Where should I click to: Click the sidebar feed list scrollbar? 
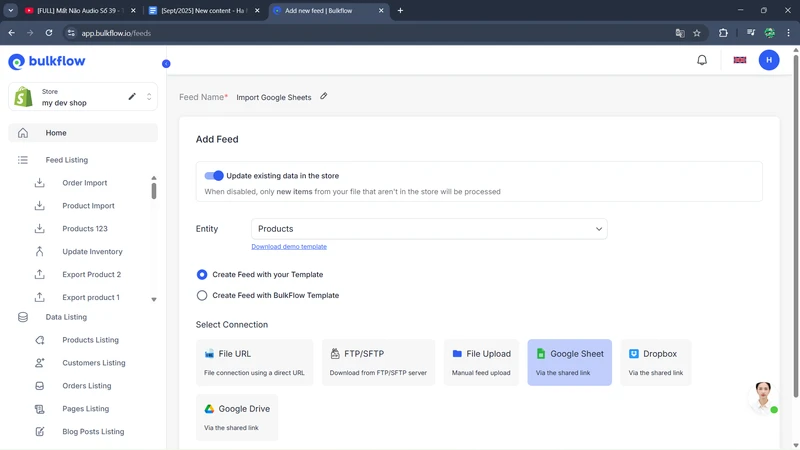(x=154, y=190)
